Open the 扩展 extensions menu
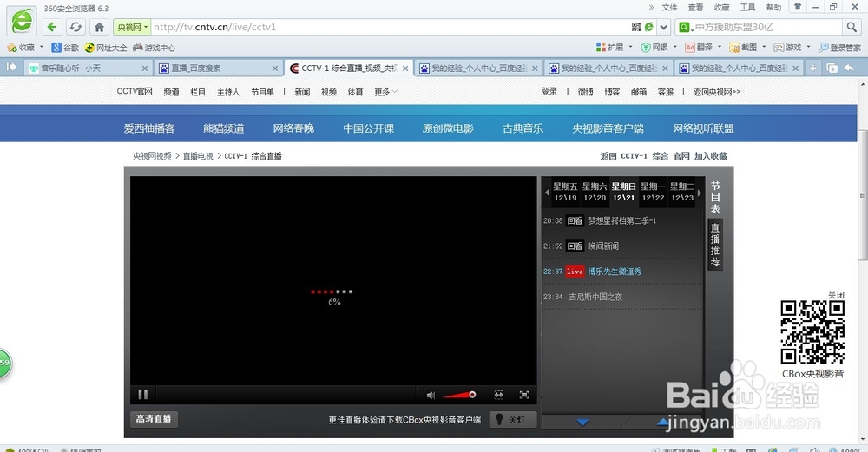The width and height of the screenshot is (868, 452). [x=614, y=48]
